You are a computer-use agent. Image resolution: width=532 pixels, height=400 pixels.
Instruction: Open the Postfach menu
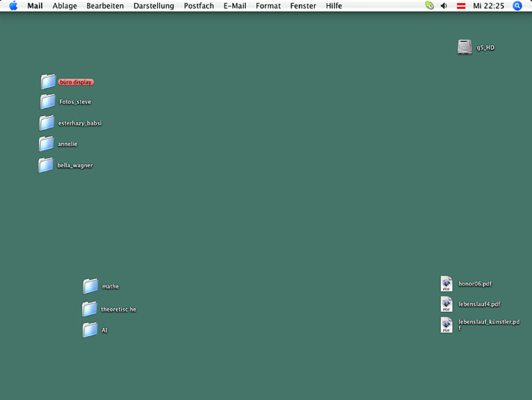[x=199, y=6]
